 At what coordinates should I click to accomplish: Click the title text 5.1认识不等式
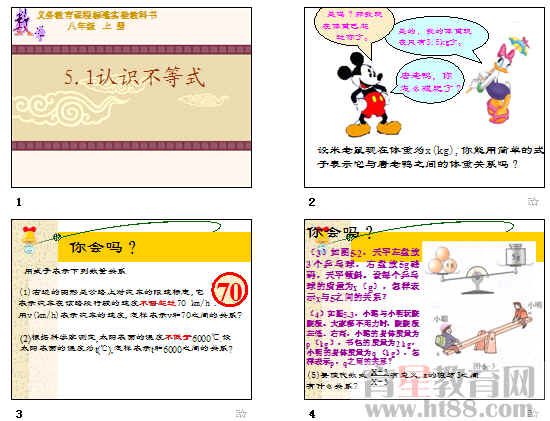coord(134,77)
